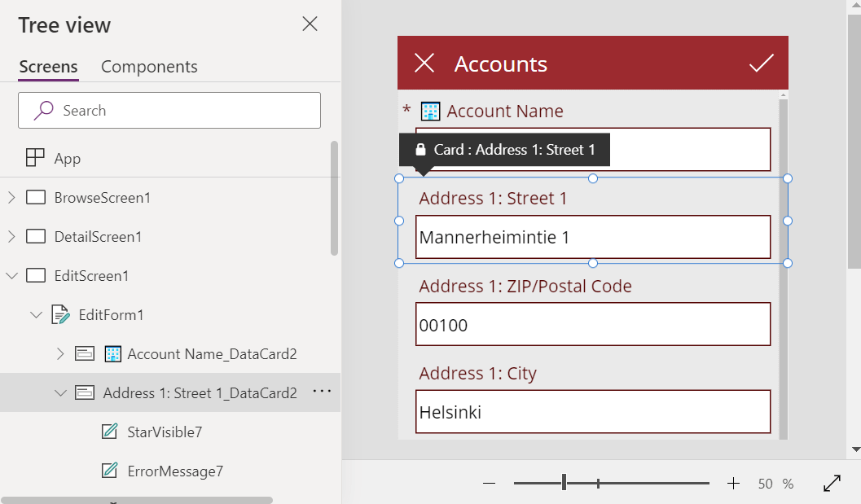Cancel the Accounts form via the X icon
Image resolution: width=861 pixels, height=504 pixels.
point(423,63)
